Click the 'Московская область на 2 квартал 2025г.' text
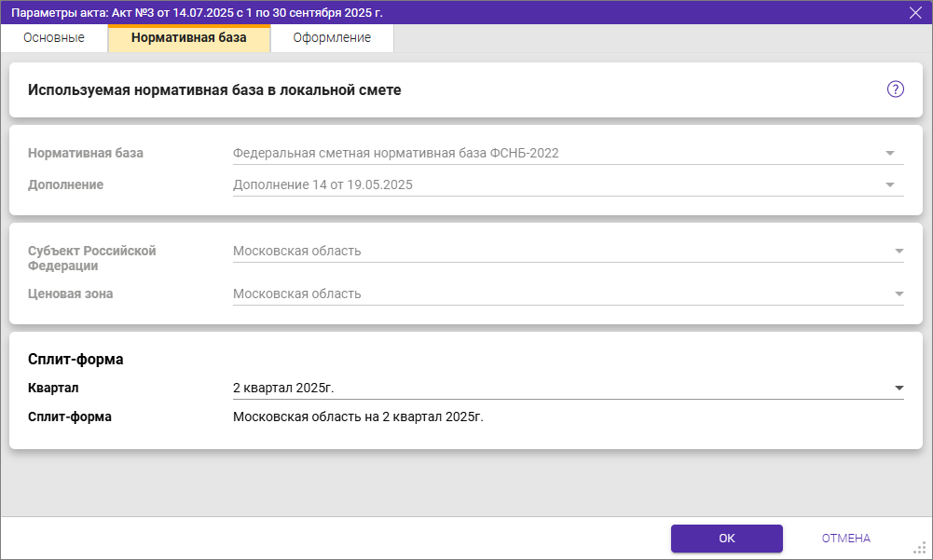The height and width of the screenshot is (560, 933). point(358,417)
